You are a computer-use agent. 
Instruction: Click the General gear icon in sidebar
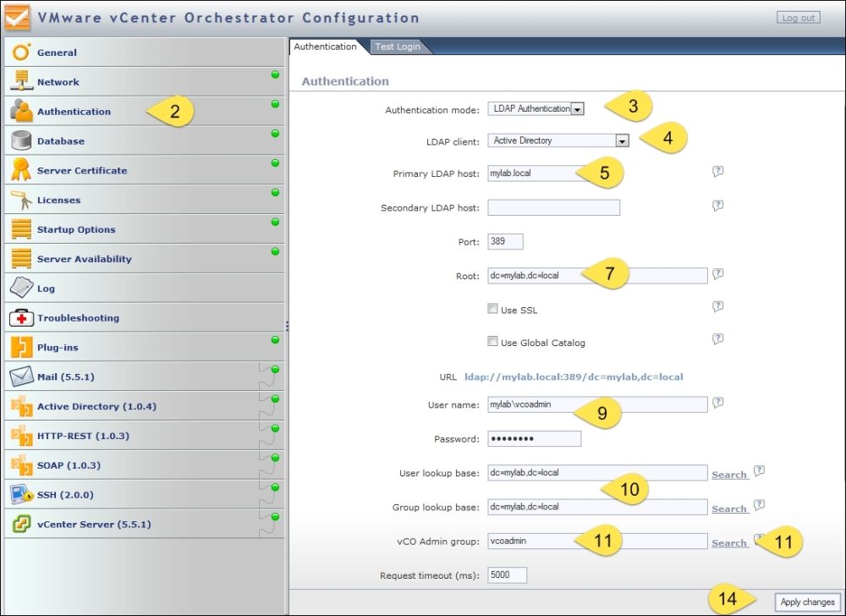click(22, 52)
